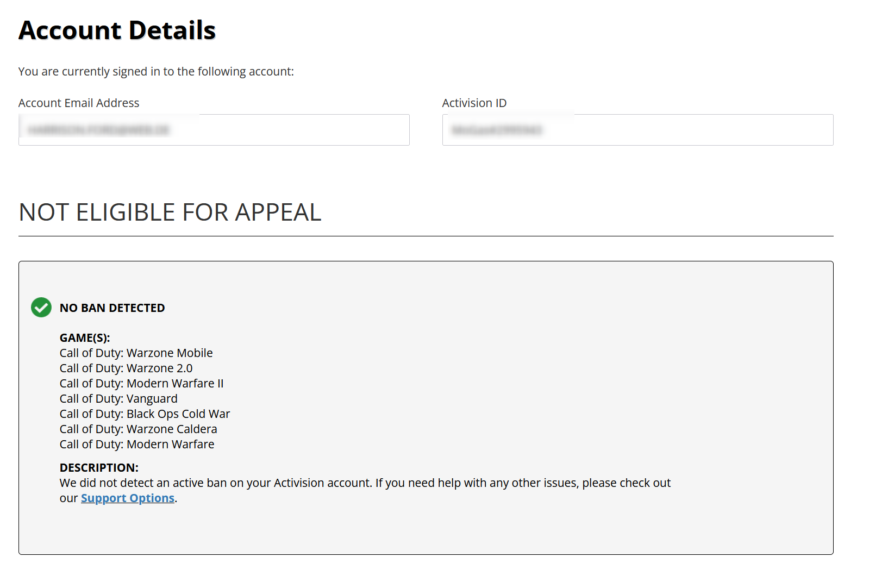Click the green checkmark status icon
Viewport: 888px width, 588px height.
(x=41, y=308)
